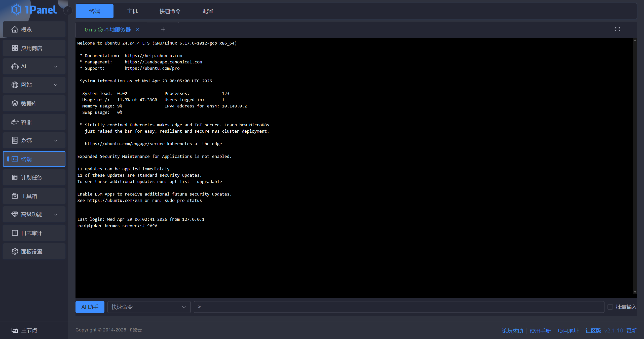Click the v2.1.10 version text
The image size is (644, 339).
pyautogui.click(x=614, y=330)
